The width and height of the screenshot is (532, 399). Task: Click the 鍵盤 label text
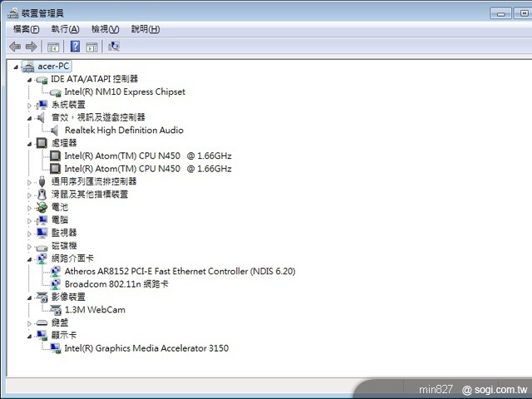click(60, 323)
